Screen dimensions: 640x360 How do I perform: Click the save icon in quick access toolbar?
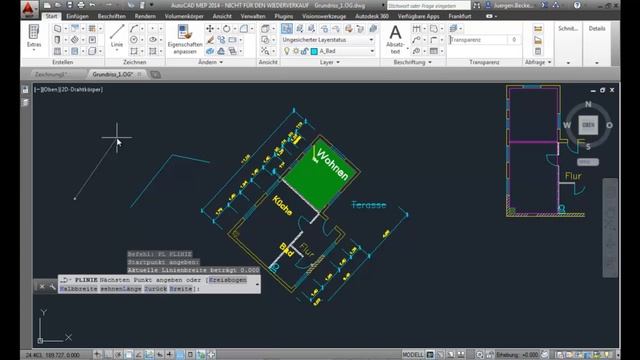pos(69,5)
